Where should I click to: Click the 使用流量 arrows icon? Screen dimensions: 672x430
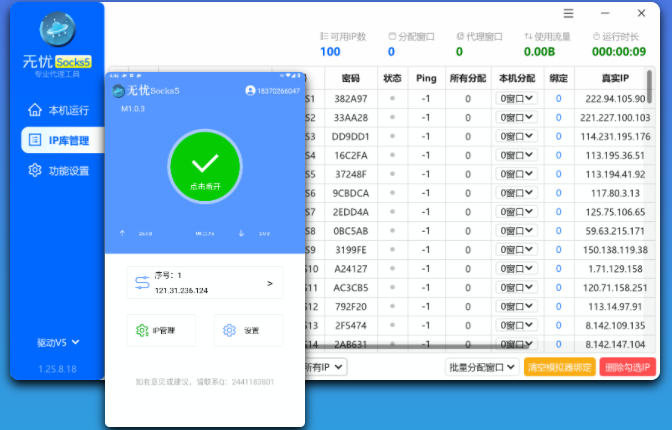click(528, 36)
